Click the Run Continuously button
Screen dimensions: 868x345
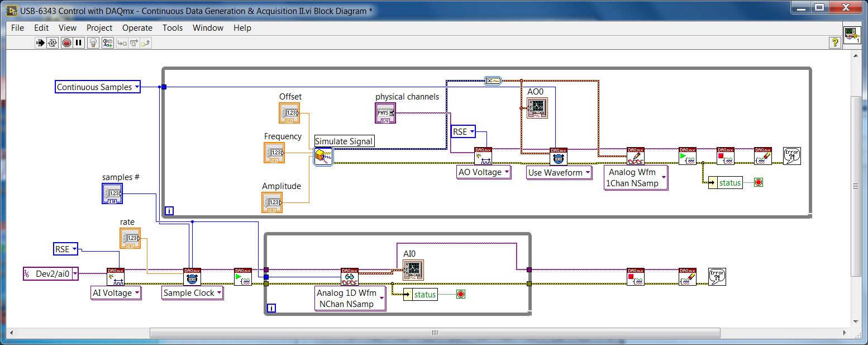click(53, 42)
